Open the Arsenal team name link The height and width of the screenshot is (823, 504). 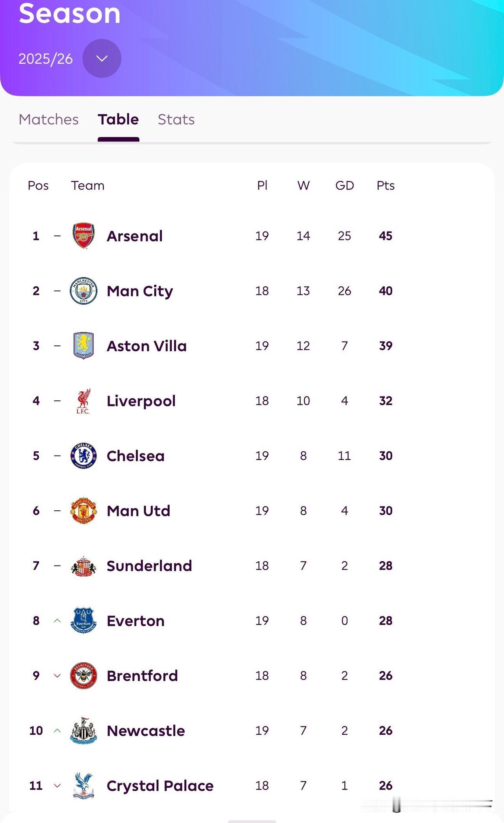click(135, 236)
